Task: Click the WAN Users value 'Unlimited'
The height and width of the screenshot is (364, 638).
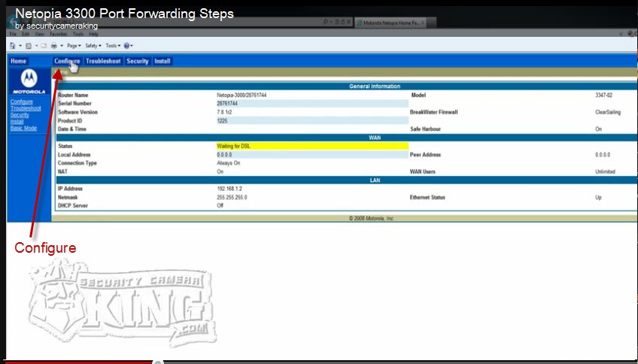Action: coord(605,171)
